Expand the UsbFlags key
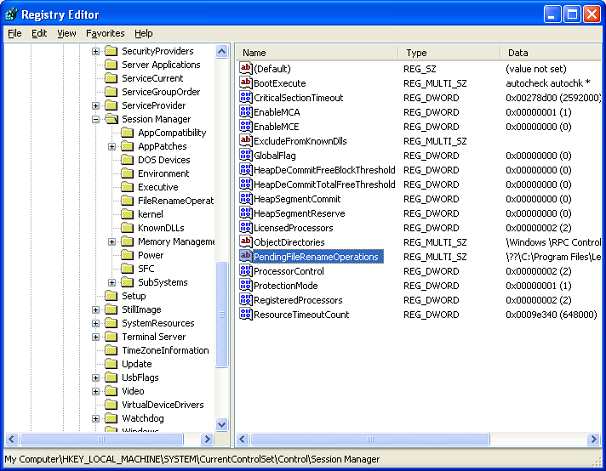 tap(96, 377)
